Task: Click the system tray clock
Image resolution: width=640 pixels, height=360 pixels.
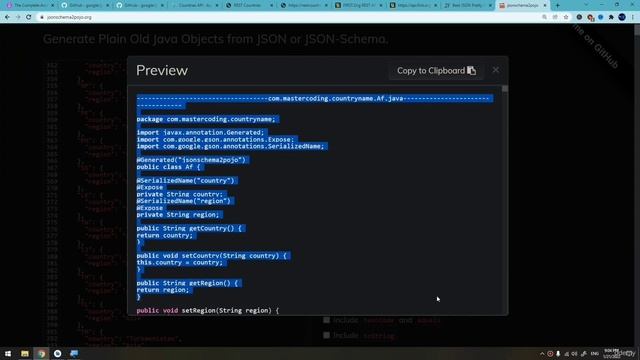Action: [x=611, y=353]
